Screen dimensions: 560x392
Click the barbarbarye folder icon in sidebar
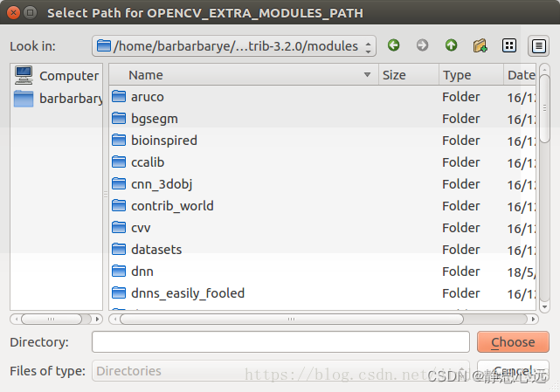click(x=24, y=99)
